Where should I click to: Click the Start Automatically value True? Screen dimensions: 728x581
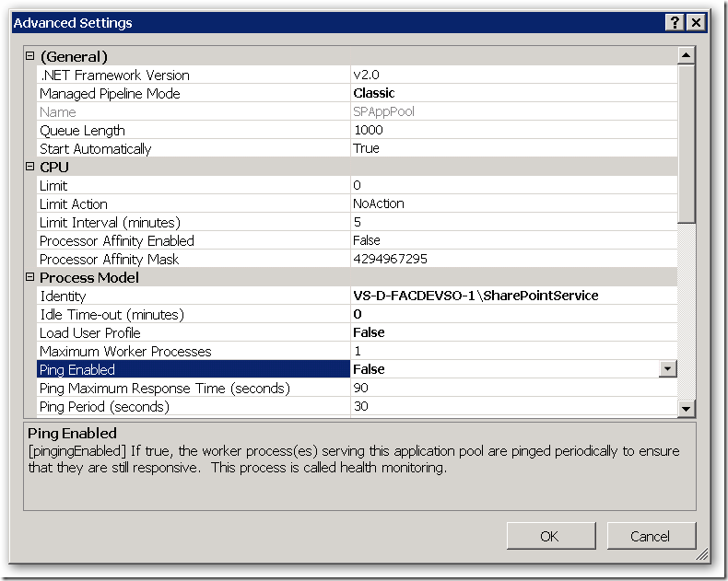tap(514, 148)
